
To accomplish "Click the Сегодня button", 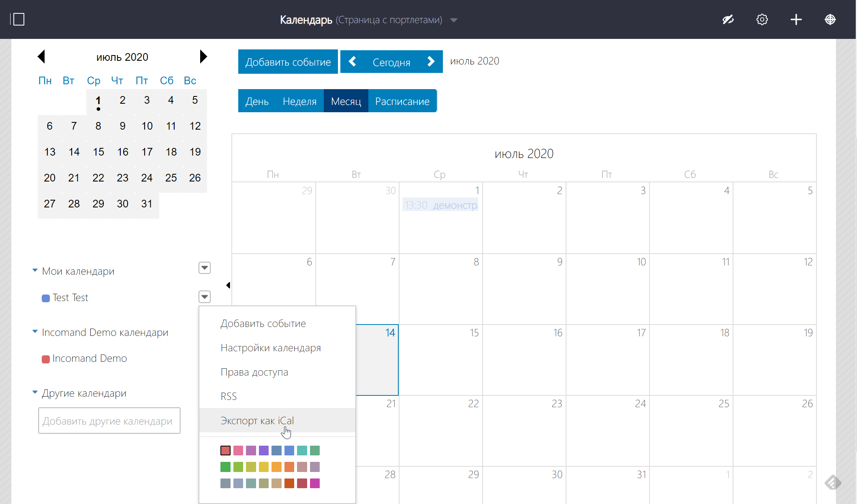I will (x=391, y=62).
